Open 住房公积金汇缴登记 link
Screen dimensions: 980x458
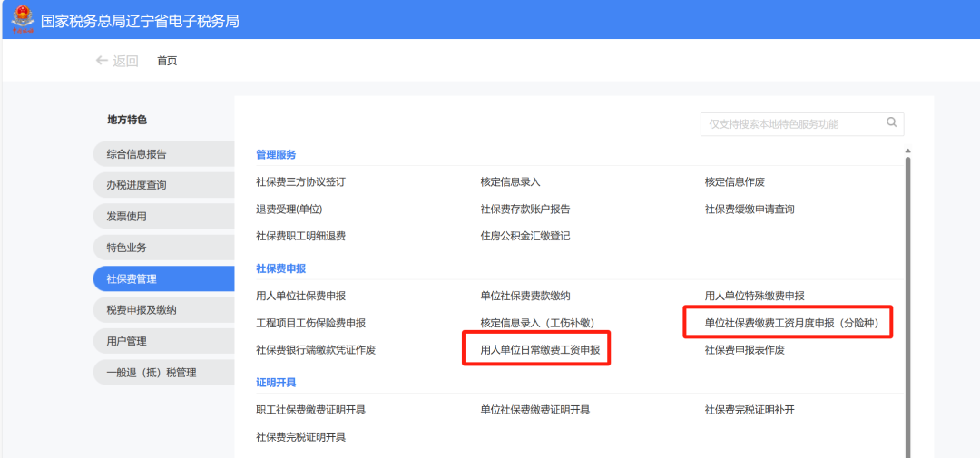[x=525, y=236]
